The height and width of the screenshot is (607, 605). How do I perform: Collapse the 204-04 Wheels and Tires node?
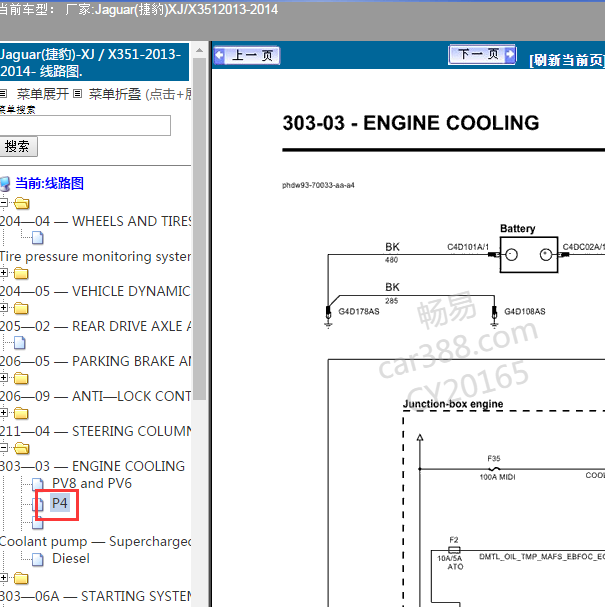(3, 202)
